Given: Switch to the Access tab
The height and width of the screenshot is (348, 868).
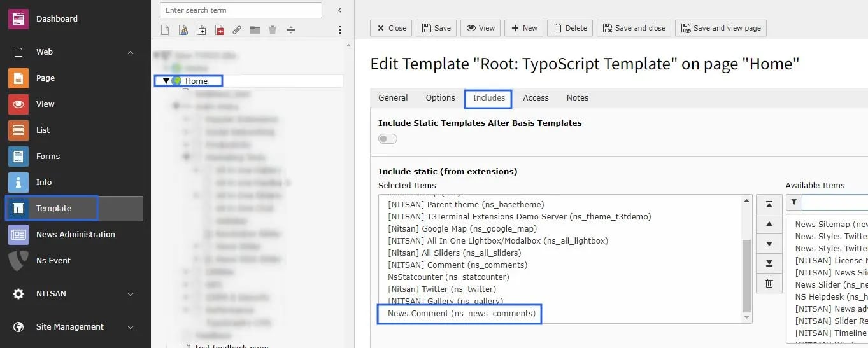Looking at the screenshot, I should click(536, 98).
